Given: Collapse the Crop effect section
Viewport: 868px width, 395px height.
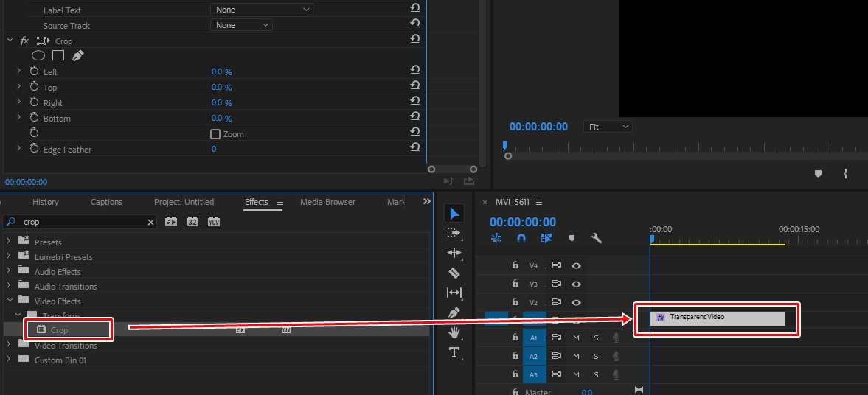Looking at the screenshot, I should pyautogui.click(x=10, y=41).
